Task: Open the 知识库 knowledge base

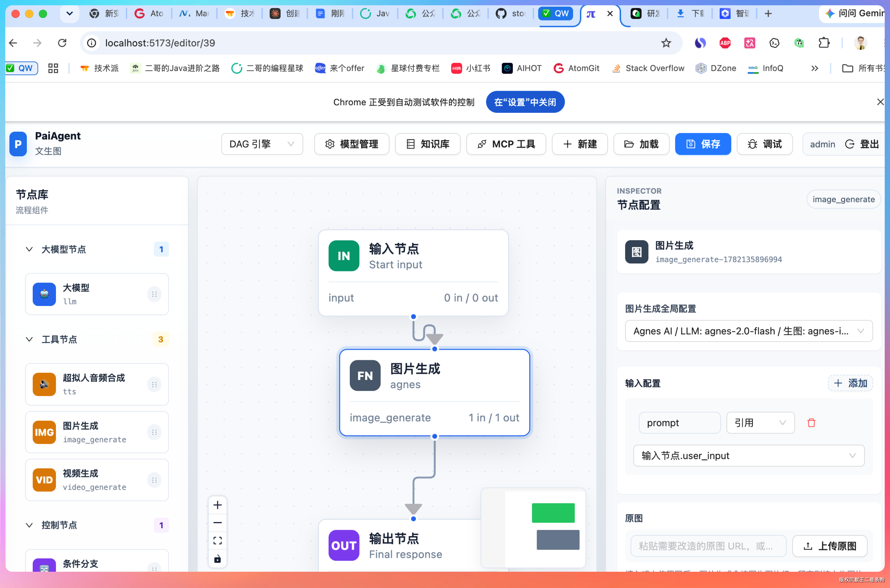Action: pyautogui.click(x=428, y=144)
